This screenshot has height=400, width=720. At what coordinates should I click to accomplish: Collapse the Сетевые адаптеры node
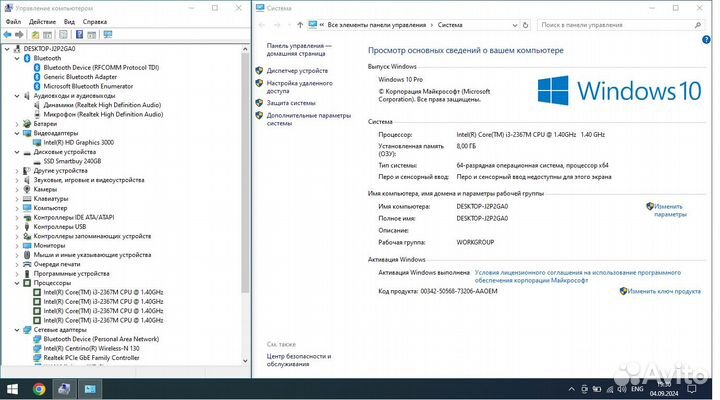(17, 330)
